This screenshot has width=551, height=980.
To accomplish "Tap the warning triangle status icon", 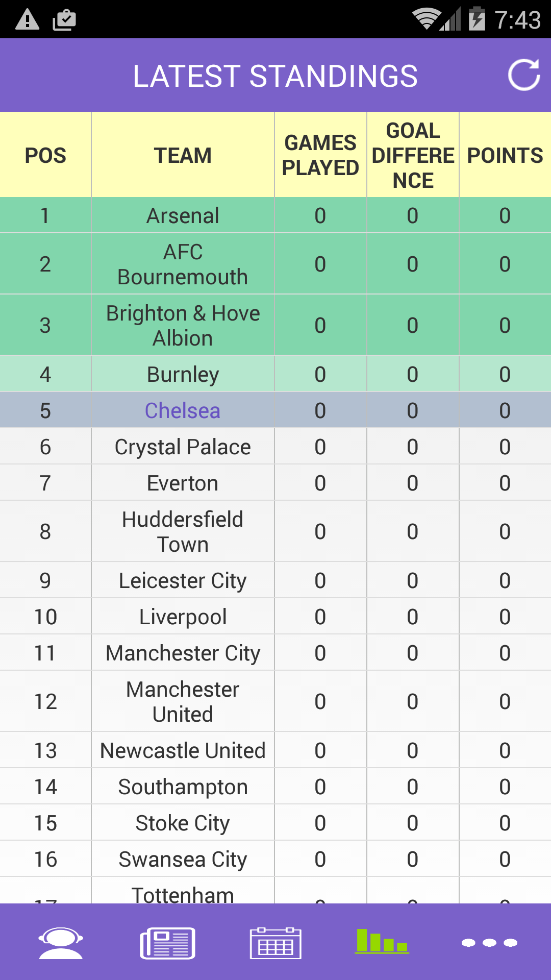I will pyautogui.click(x=28, y=20).
